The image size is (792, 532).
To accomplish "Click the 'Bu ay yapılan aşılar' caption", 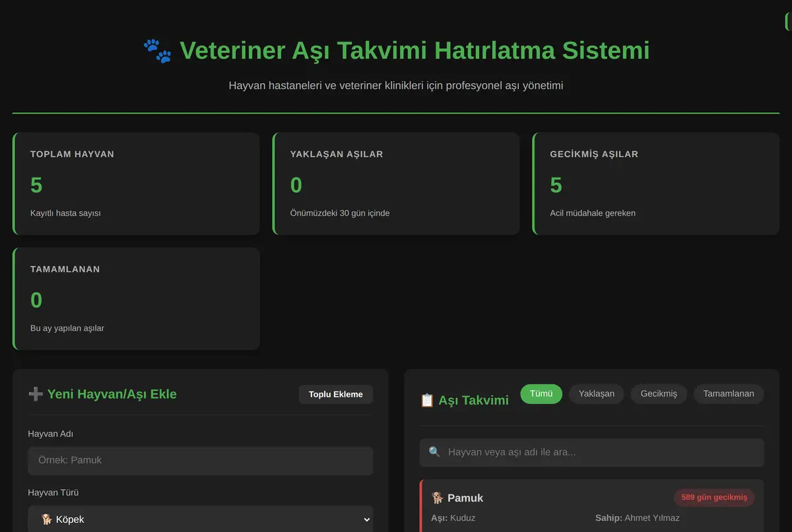I will (x=67, y=328).
